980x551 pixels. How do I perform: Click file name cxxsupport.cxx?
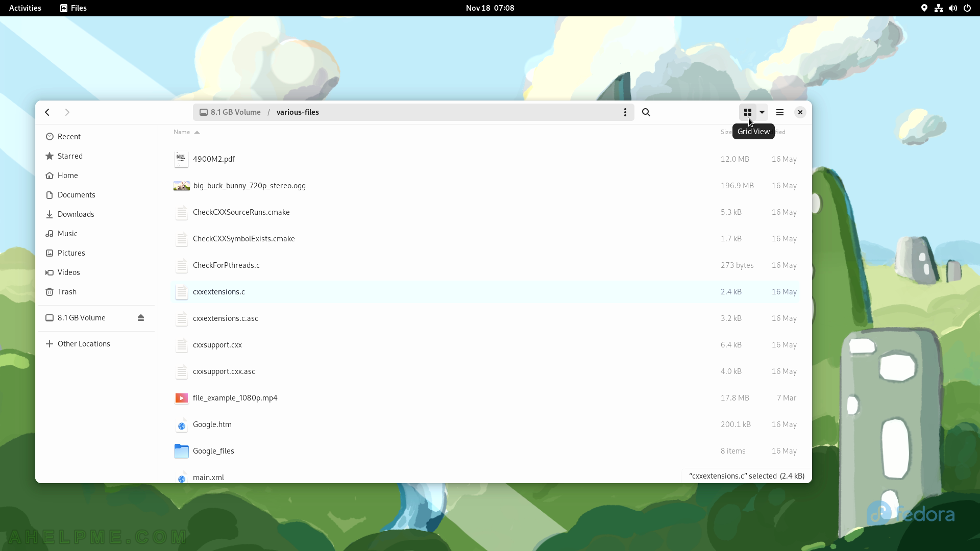(217, 345)
